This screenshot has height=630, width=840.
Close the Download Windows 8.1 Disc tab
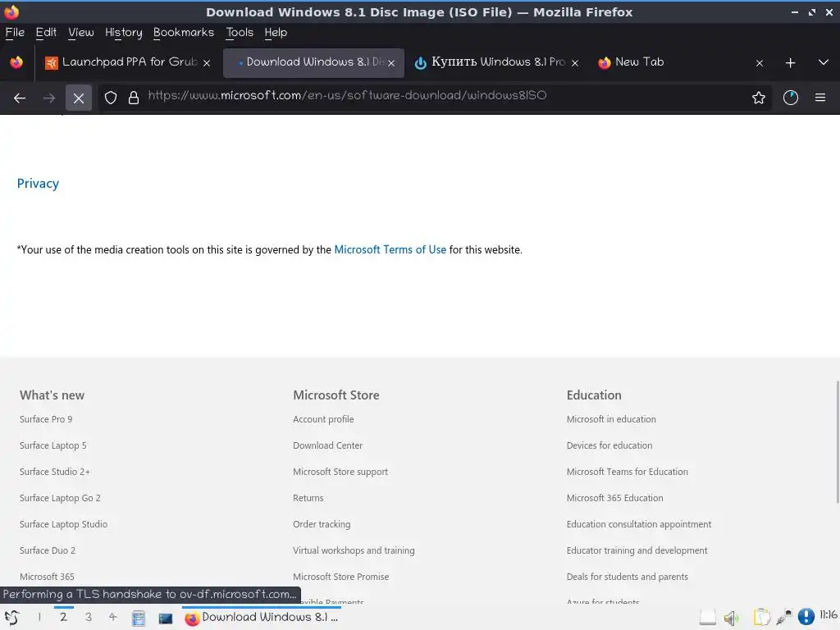click(x=391, y=63)
